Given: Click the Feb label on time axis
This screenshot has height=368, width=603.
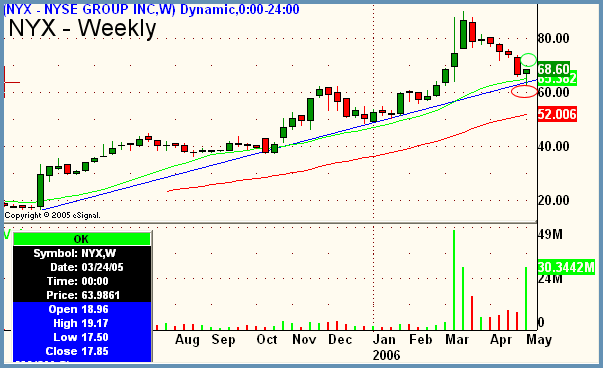Looking at the screenshot, I should point(420,340).
